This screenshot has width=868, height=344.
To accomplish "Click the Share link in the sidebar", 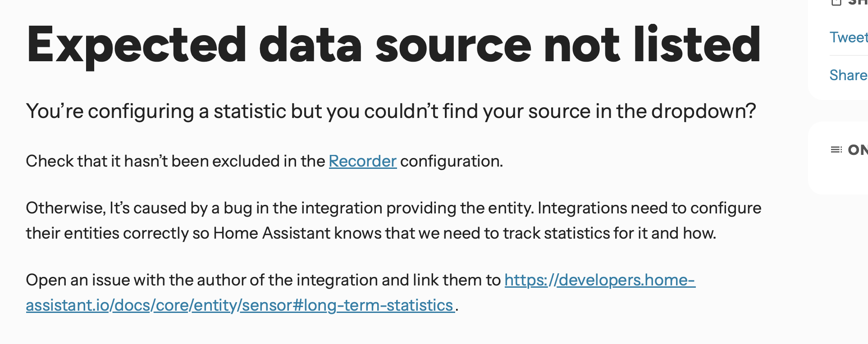I will pyautogui.click(x=848, y=75).
